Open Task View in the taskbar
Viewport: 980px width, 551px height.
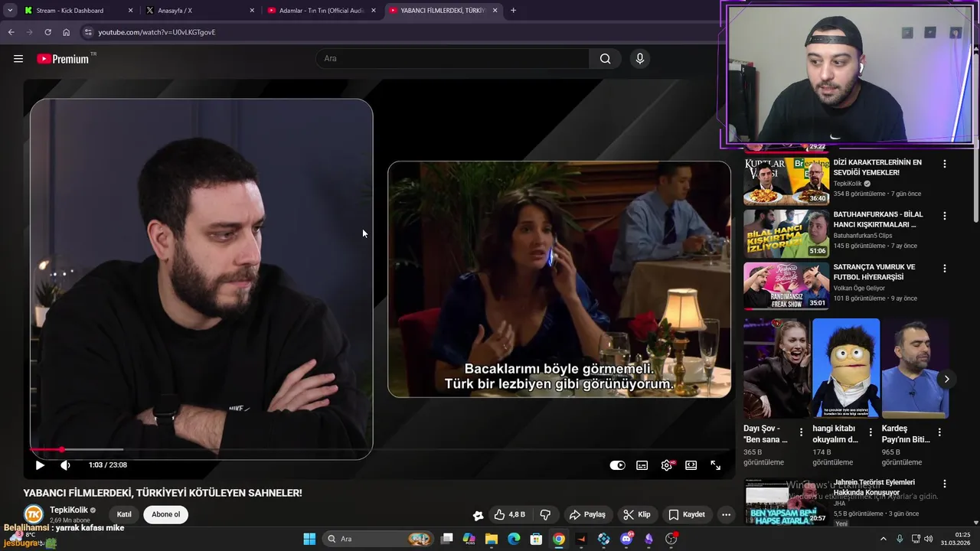(x=447, y=539)
